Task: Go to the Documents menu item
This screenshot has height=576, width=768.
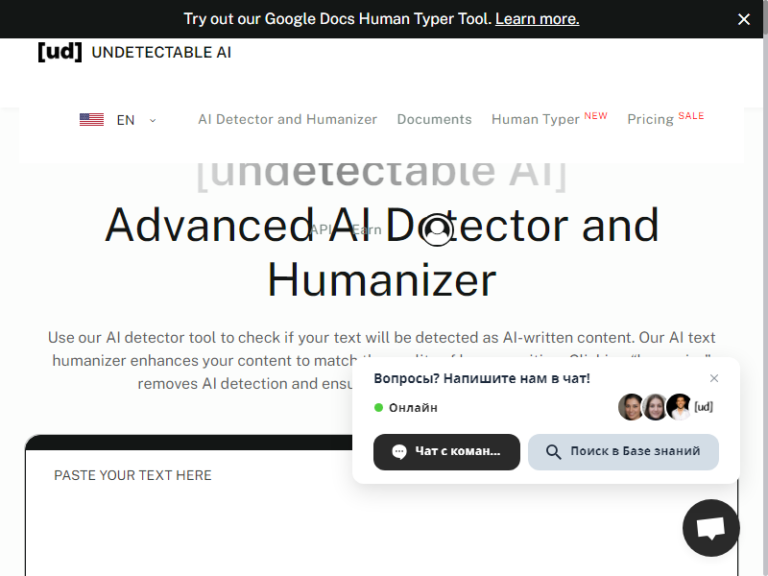Action: point(434,119)
